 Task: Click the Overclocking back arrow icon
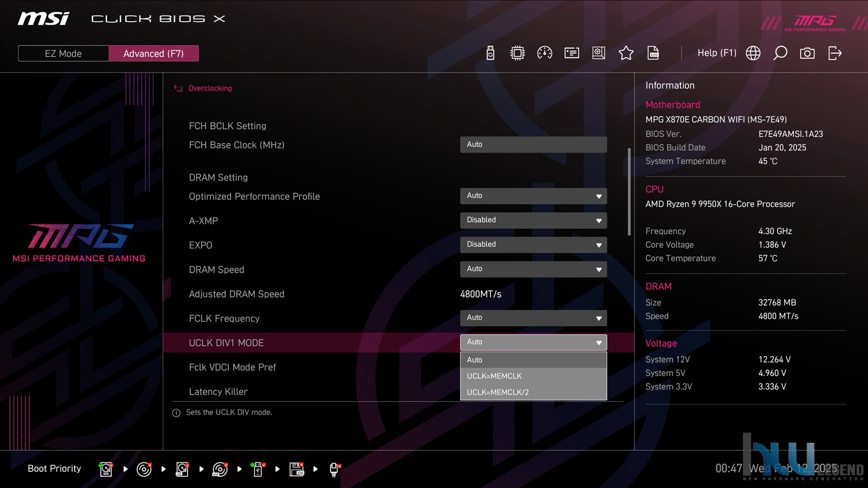click(x=178, y=88)
